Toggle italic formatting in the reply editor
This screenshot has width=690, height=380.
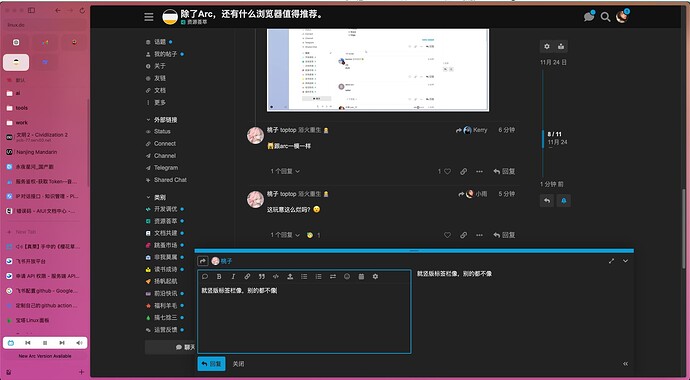click(233, 277)
